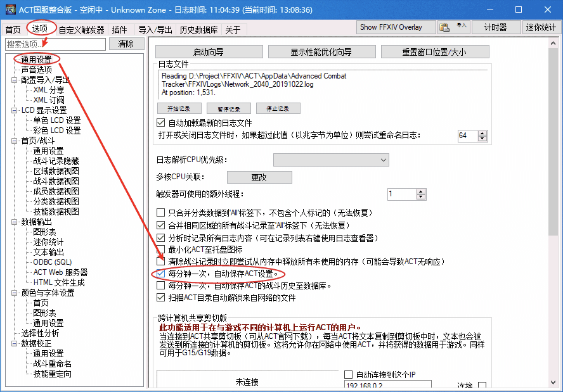Image resolution: width=563 pixels, height=392 pixels.
Task: Switch to the 选项 tab
Action: click(x=39, y=28)
